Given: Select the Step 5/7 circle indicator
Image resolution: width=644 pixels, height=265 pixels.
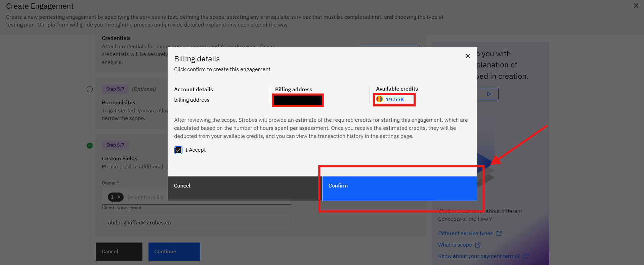Looking at the screenshot, I should tap(90, 89).
